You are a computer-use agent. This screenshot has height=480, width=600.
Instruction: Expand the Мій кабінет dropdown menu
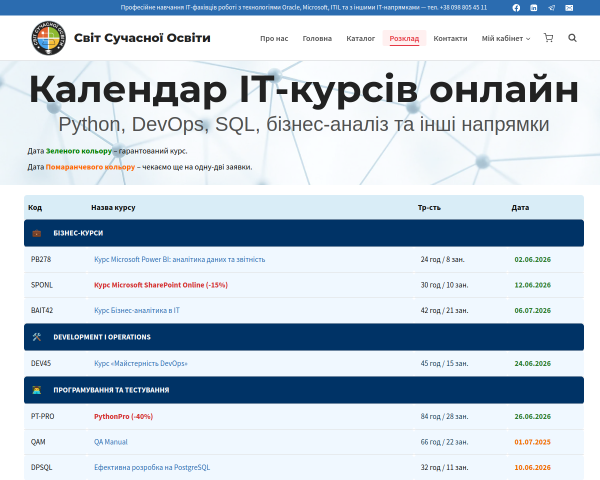[x=505, y=38]
